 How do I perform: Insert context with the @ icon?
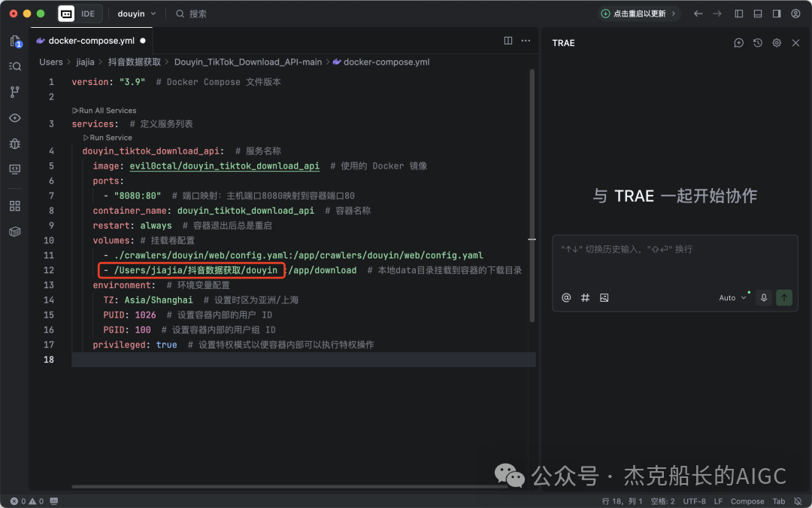pyautogui.click(x=566, y=297)
